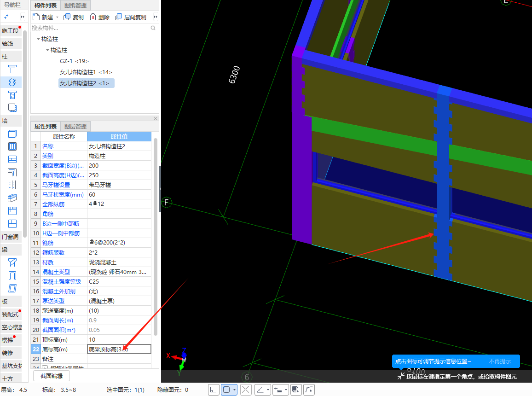Click 新建 to create new component
The height and width of the screenshot is (396, 532).
point(43,17)
